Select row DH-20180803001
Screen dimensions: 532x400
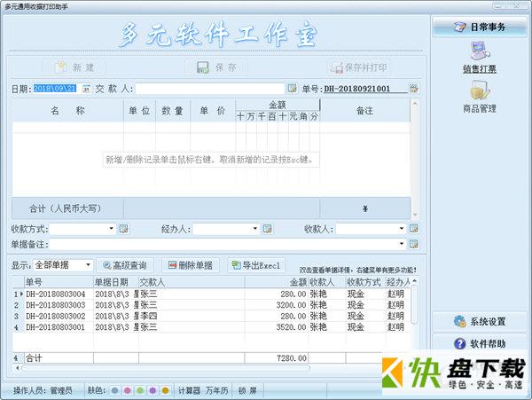[x=211, y=327]
